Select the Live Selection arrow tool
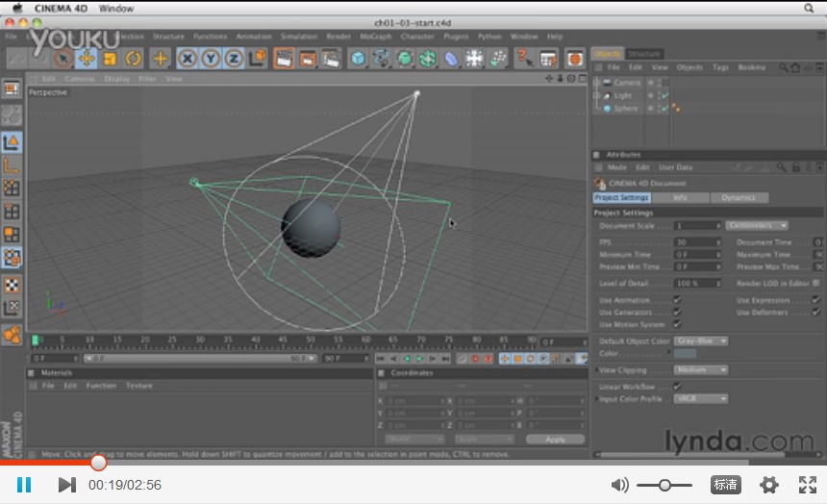 click(63, 59)
